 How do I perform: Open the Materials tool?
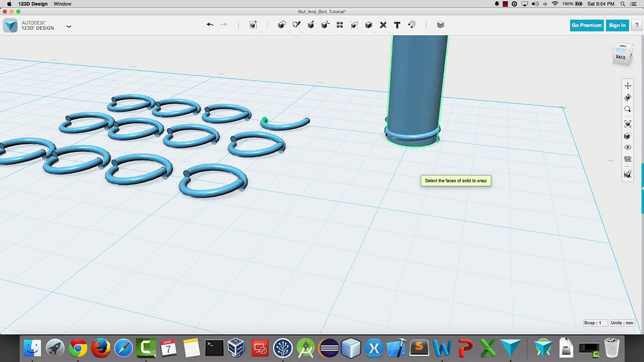(x=440, y=25)
